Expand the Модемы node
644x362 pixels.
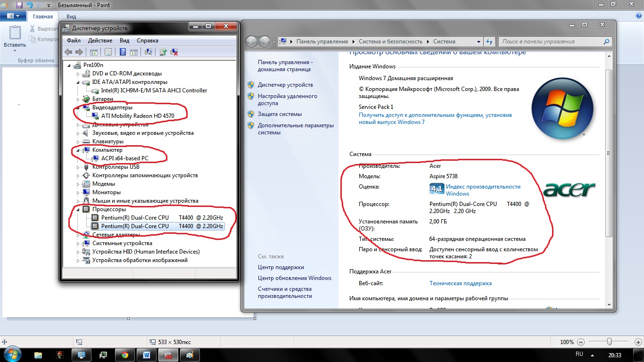tap(78, 184)
